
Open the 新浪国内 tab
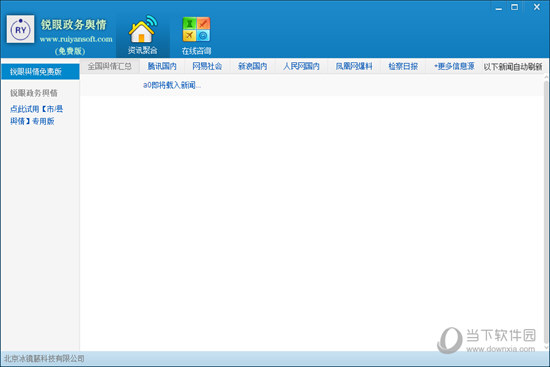[x=252, y=66]
